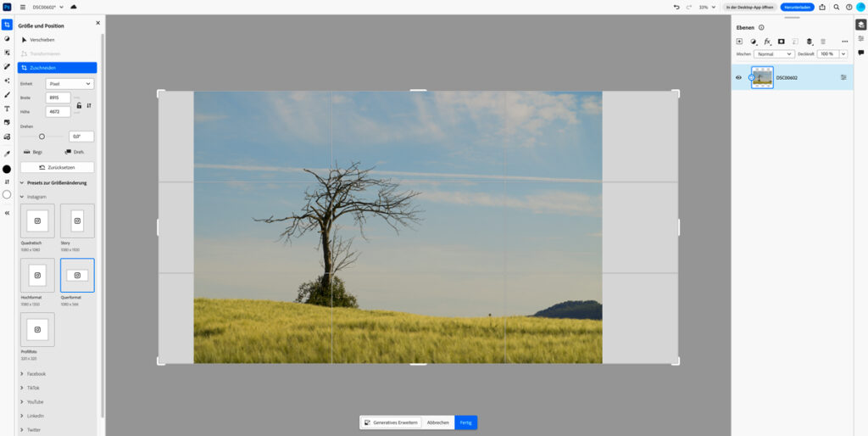Select the eyedropper tool
The height and width of the screenshot is (436, 868).
tap(7, 154)
